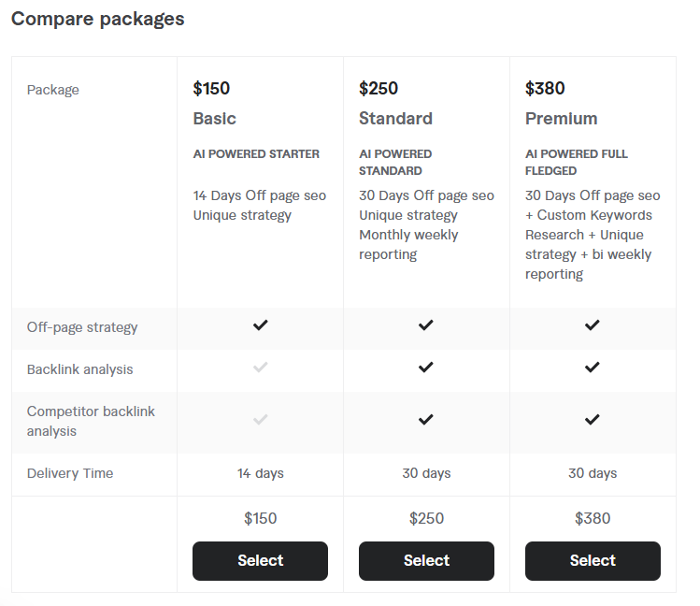Click Premium package Backlink analysis checkmark
700x606 pixels.
[592, 368]
